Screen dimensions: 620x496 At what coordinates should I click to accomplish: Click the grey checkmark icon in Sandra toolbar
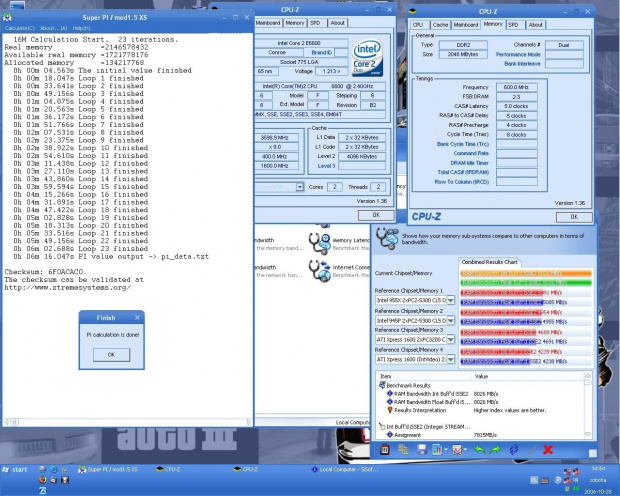(532, 449)
